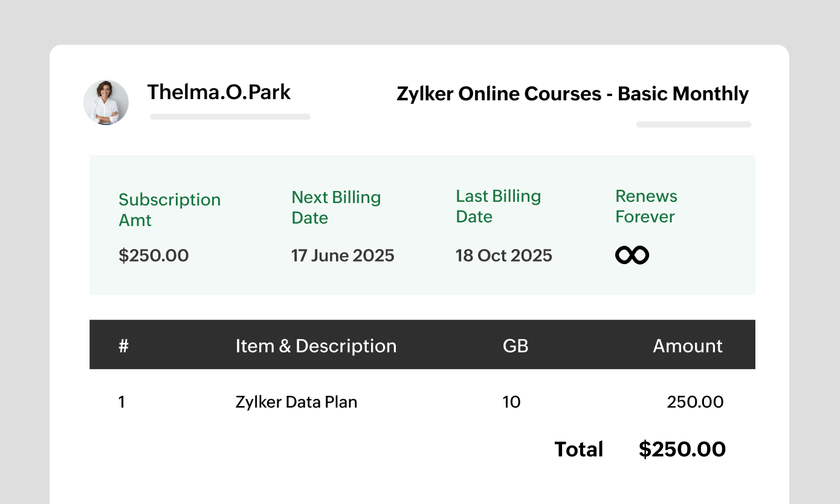
Task: Click the 250.00 line item amount
Action: [x=695, y=402]
